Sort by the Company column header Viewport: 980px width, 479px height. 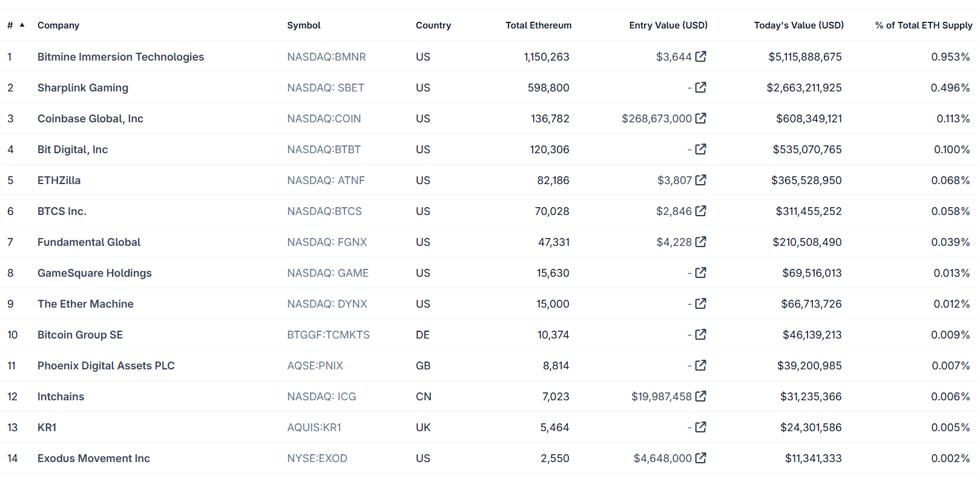click(x=58, y=25)
